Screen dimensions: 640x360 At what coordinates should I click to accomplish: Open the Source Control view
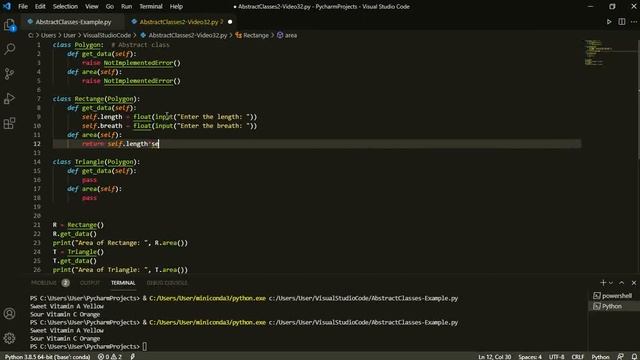coord(9,74)
